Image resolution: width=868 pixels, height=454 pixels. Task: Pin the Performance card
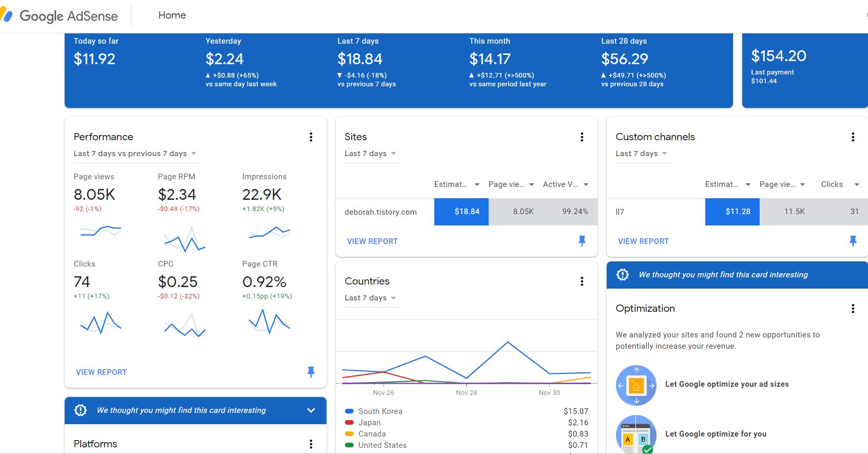311,372
